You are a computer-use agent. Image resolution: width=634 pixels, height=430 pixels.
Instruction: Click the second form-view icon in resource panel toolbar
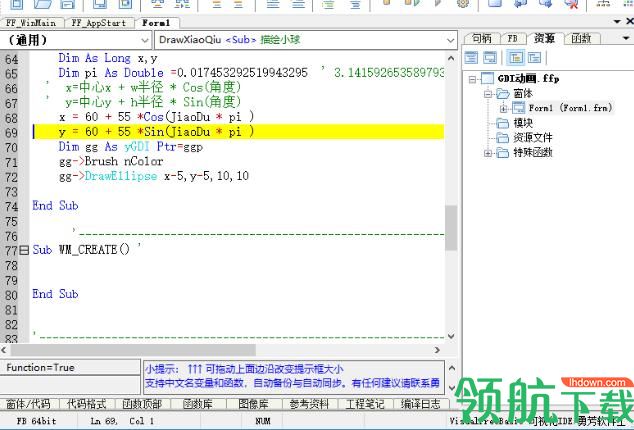[490, 58]
